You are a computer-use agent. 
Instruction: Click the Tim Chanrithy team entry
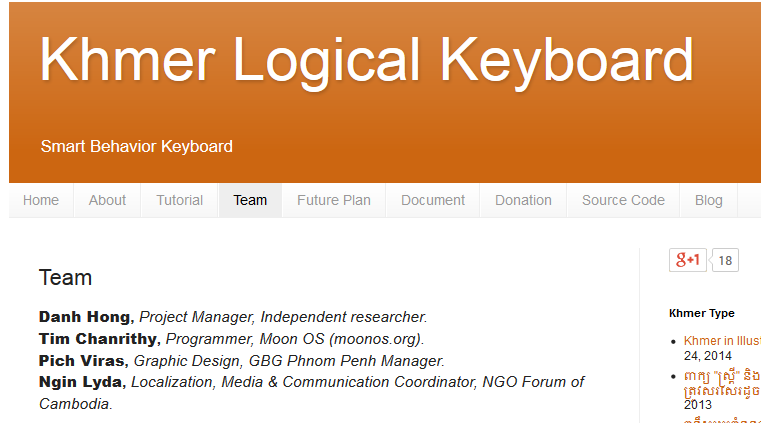pos(98,338)
